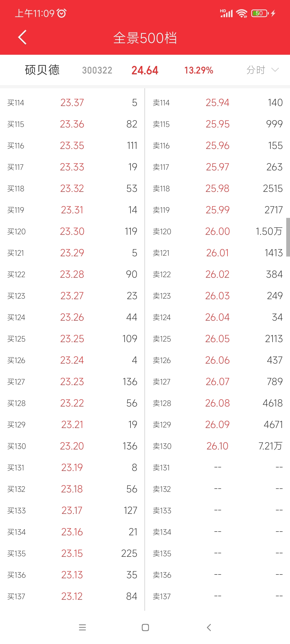Image resolution: width=290 pixels, height=644 pixels.
Task: Tap the Android recent apps menu icon
Action: [82, 627]
